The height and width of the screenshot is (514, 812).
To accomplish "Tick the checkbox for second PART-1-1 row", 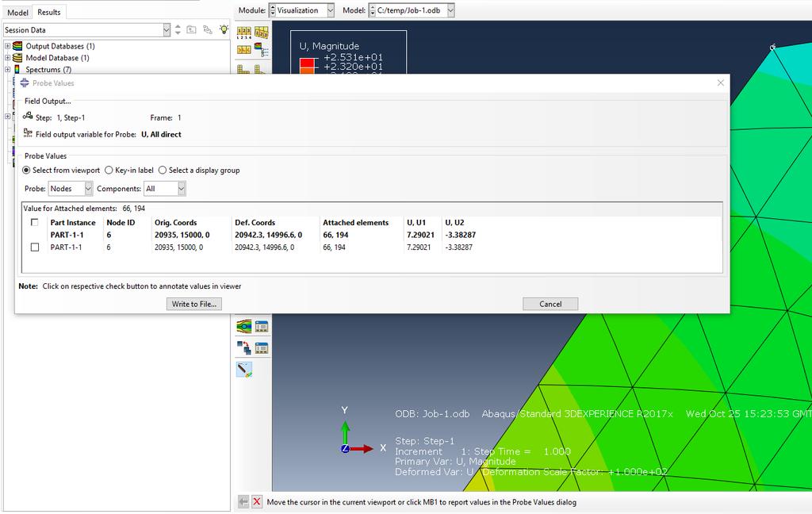I will pos(35,247).
